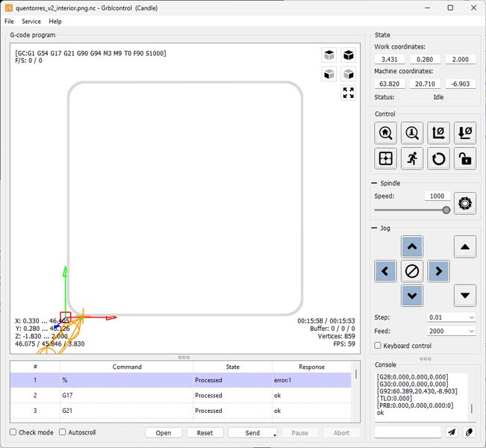Click the State column header

(232, 367)
